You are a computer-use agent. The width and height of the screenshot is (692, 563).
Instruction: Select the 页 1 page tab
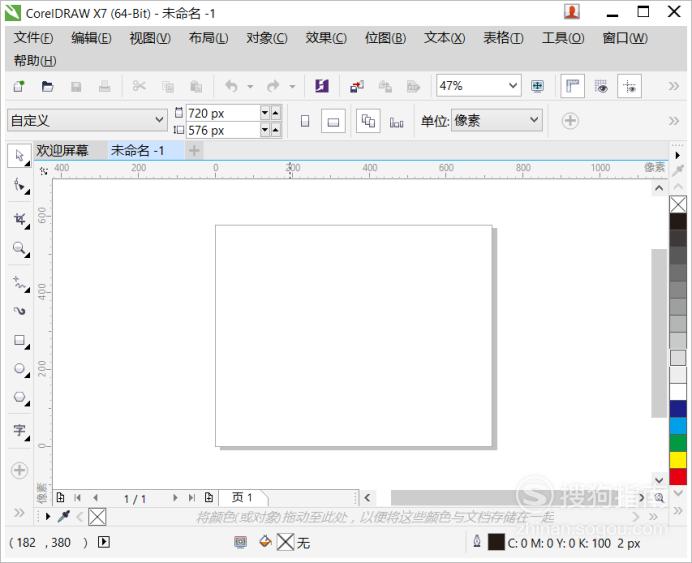point(242,498)
